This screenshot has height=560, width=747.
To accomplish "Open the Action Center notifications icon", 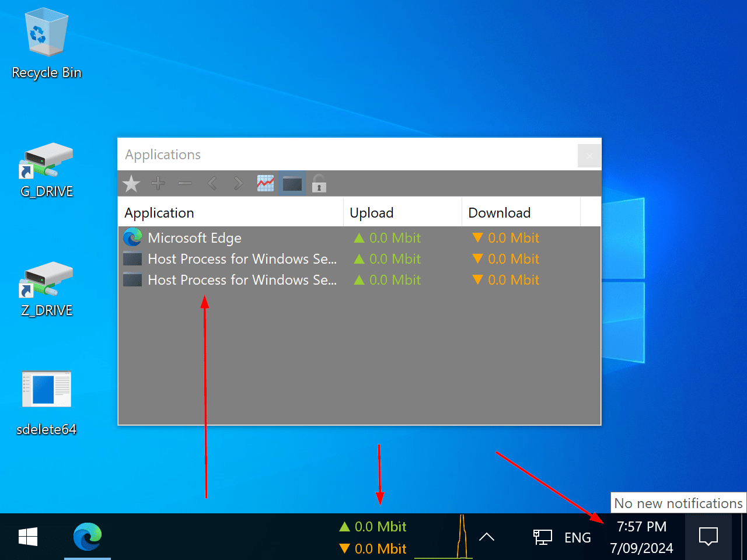I will 708,537.
